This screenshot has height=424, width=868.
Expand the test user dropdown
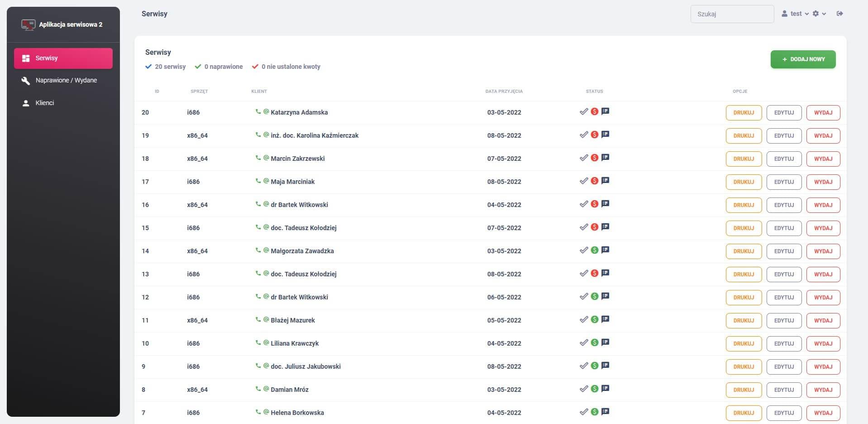coord(795,14)
